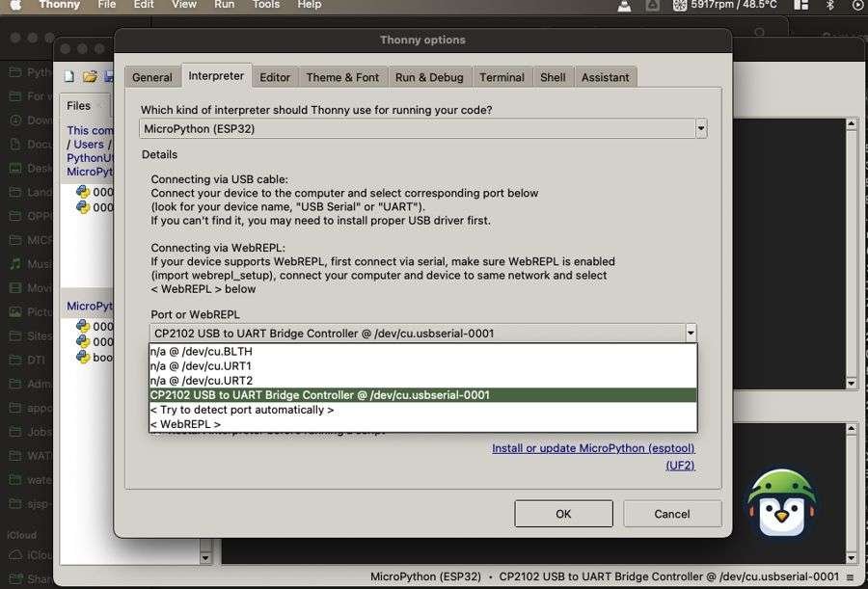Image resolution: width=868 pixels, height=589 pixels.
Task: Open the Edit menu
Action: coord(144,5)
